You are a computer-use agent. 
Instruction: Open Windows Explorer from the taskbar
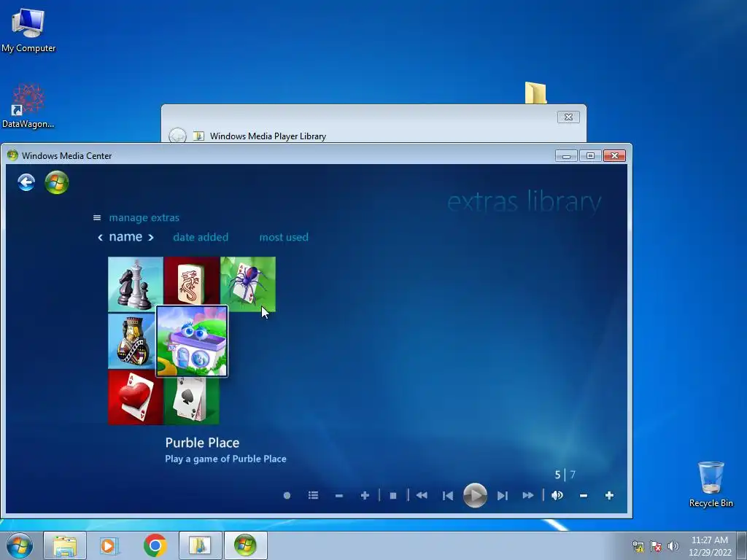click(x=65, y=545)
